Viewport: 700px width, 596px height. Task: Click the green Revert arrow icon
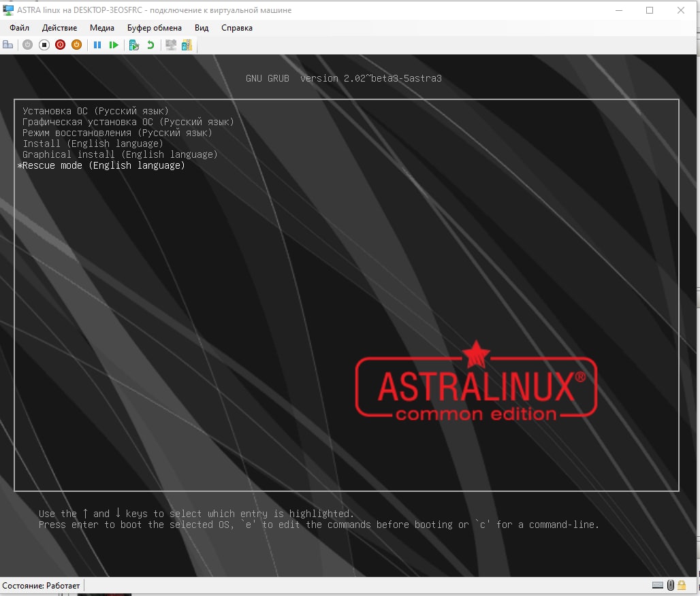tap(151, 45)
